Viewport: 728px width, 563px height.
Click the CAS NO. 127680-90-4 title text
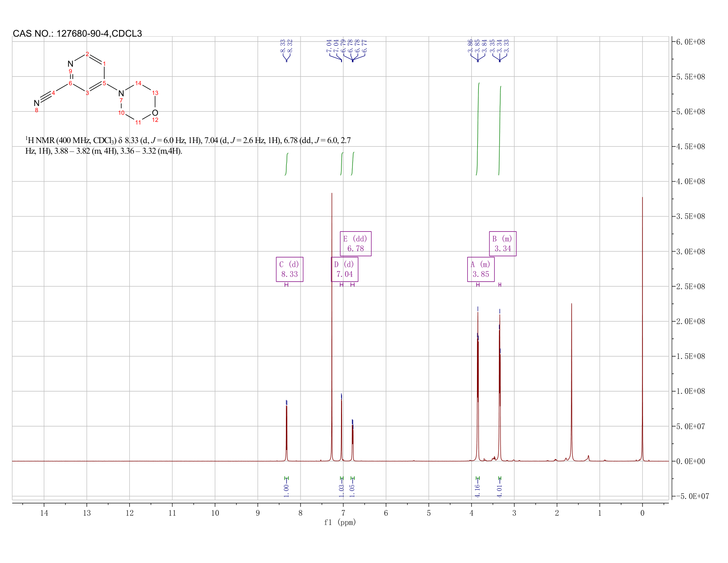point(77,34)
